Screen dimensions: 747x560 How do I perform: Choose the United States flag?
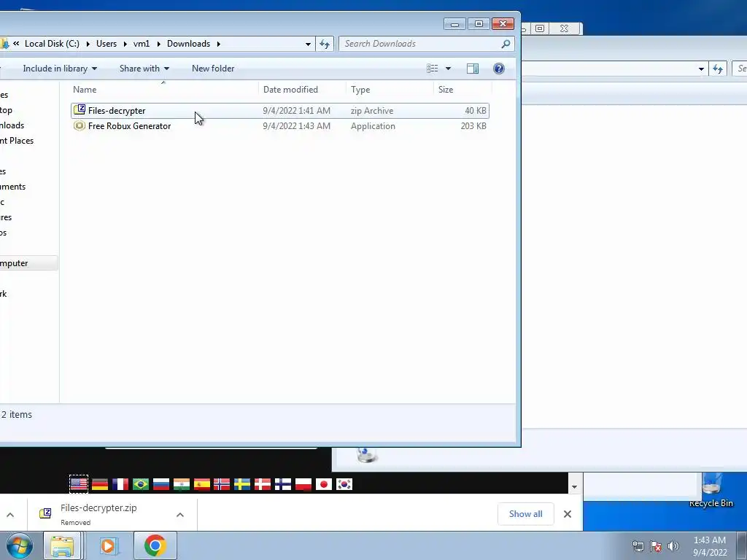[x=79, y=484]
